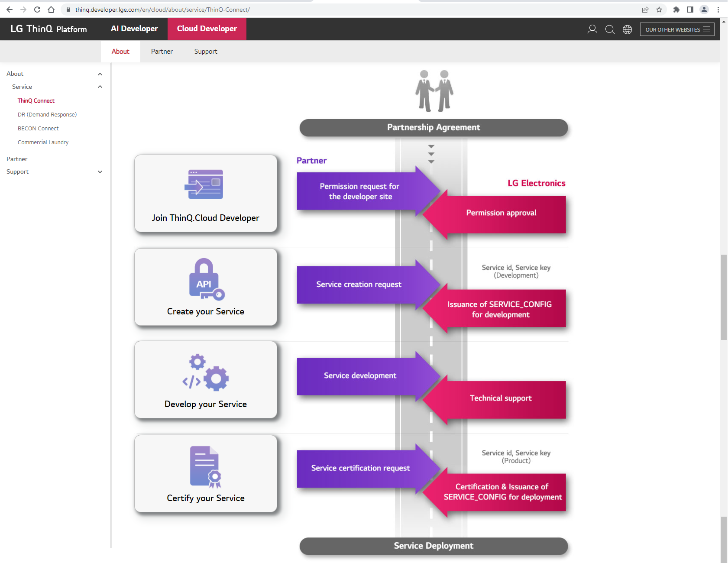The image size is (728, 563).
Task: Click the Service label in the sidebar
Action: [22, 87]
